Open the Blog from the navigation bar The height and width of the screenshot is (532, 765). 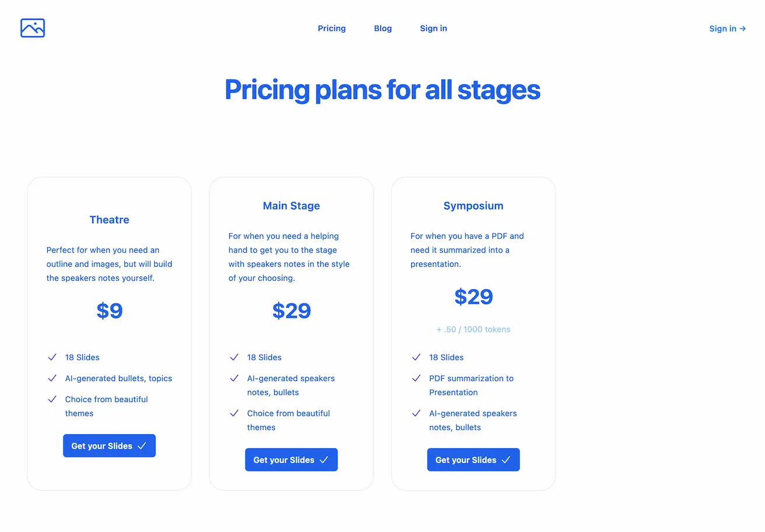[x=383, y=28]
